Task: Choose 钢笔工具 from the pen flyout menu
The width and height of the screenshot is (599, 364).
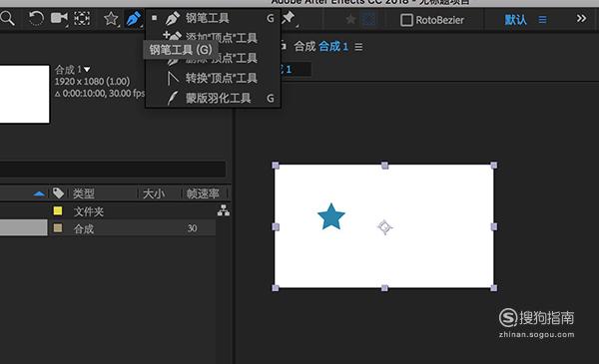Action: click(214, 18)
